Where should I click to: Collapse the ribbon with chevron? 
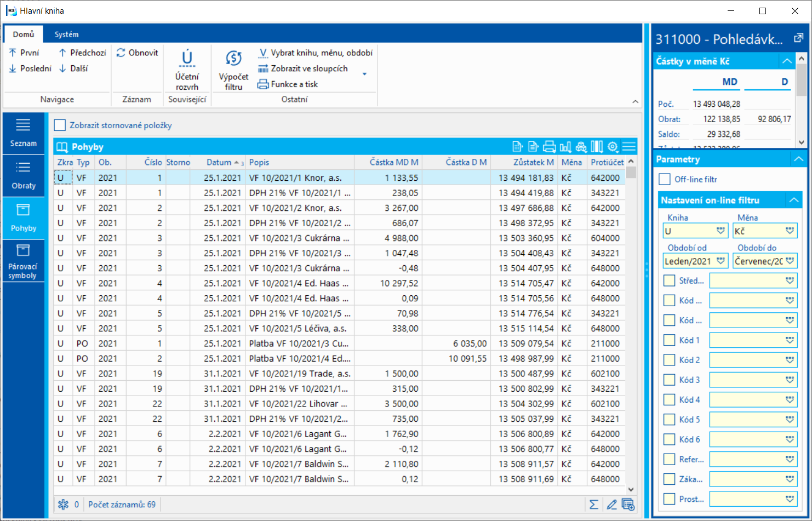coord(635,101)
